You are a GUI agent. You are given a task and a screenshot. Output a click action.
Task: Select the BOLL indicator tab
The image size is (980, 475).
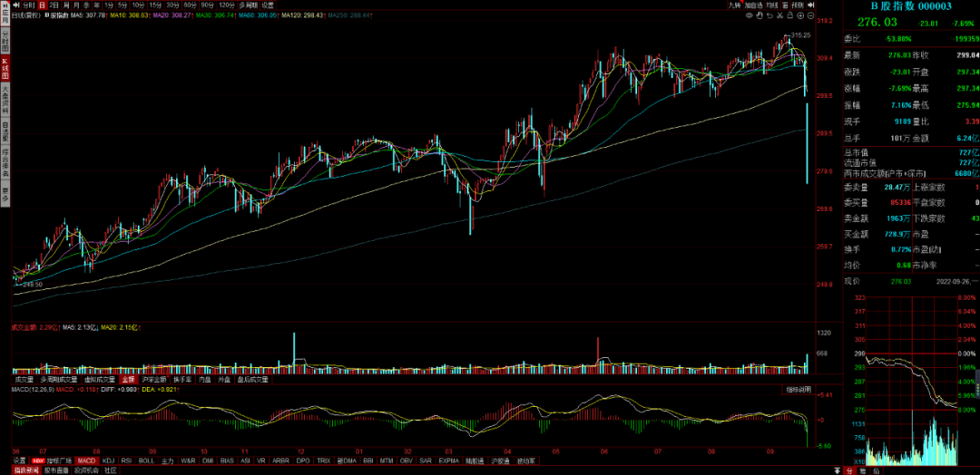[146, 460]
